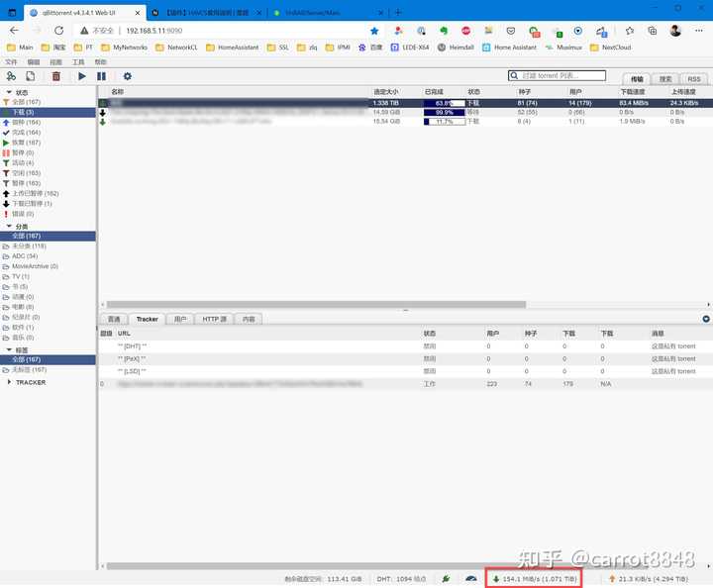
Task: Select the 完成 (164) status filter
Action: 48,133
